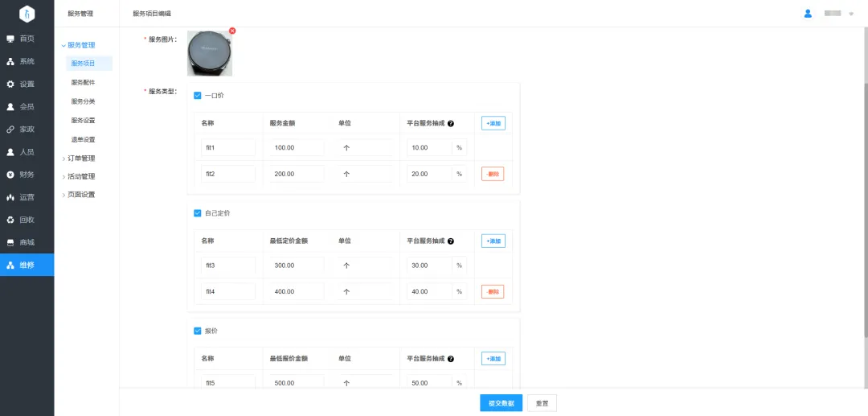Click the 设置 gear icon
Screen dimensions: 868x416
(10, 84)
